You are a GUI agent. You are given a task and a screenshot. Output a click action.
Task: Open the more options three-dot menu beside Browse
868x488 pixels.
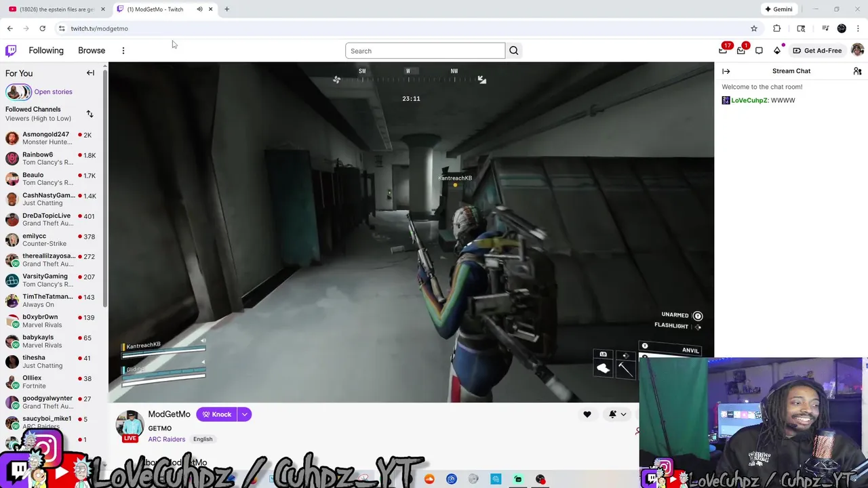tap(123, 51)
